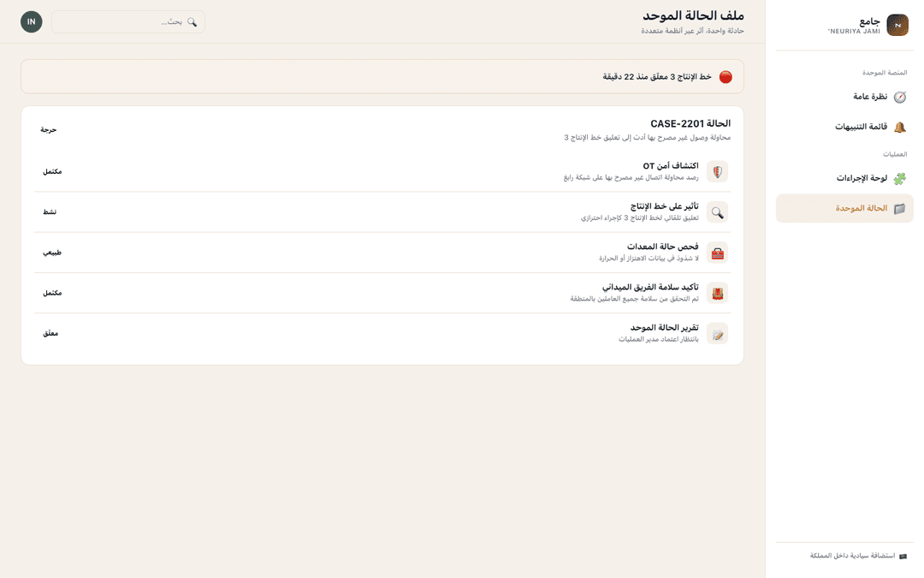Click the compass icon beside نظرة عامة
The width and height of the screenshot is (924, 578).
900,97
